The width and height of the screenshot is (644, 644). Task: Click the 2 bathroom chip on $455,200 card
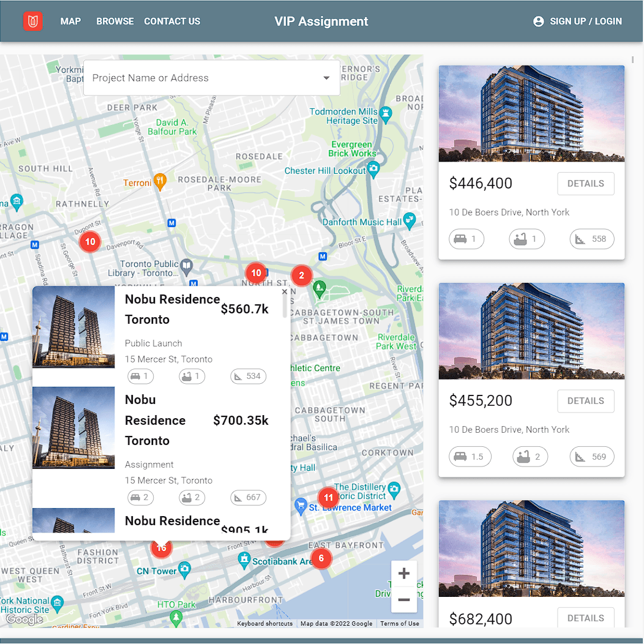530,457
